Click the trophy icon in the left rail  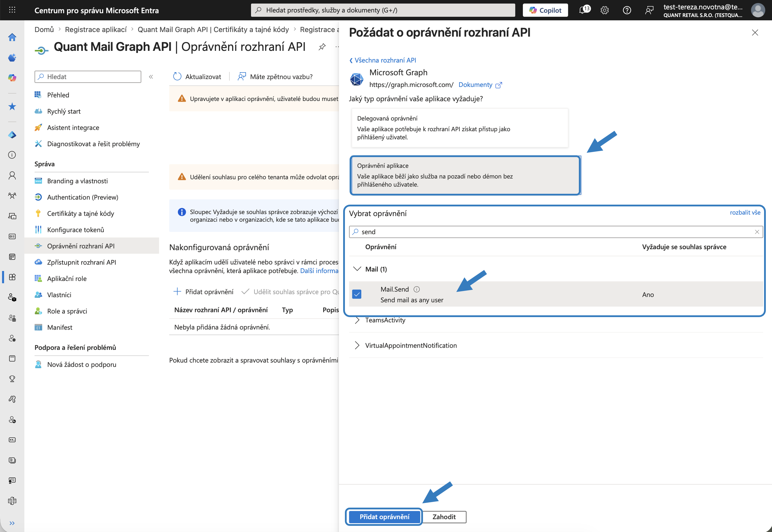[x=12, y=379]
